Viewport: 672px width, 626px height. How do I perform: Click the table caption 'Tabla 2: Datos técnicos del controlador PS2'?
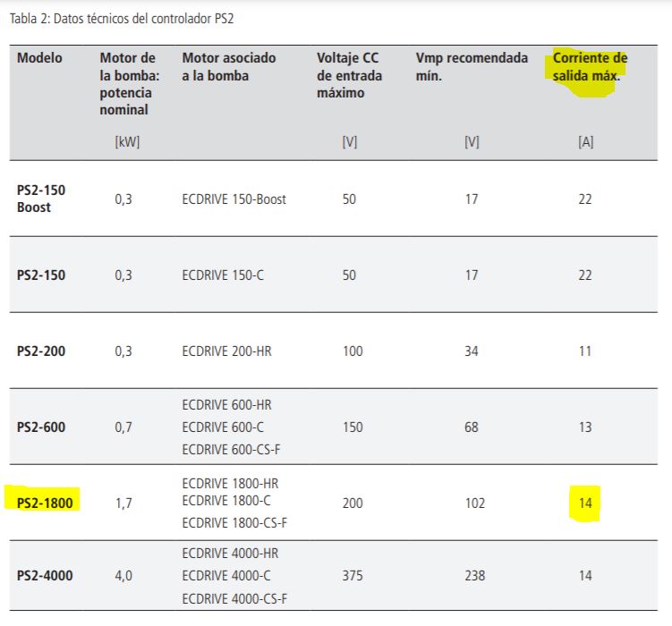coord(122,19)
